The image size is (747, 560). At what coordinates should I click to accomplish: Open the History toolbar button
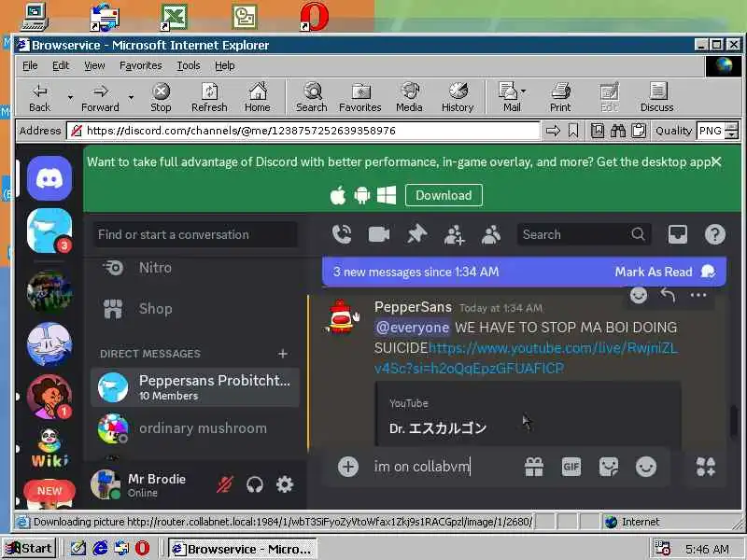[x=458, y=98]
